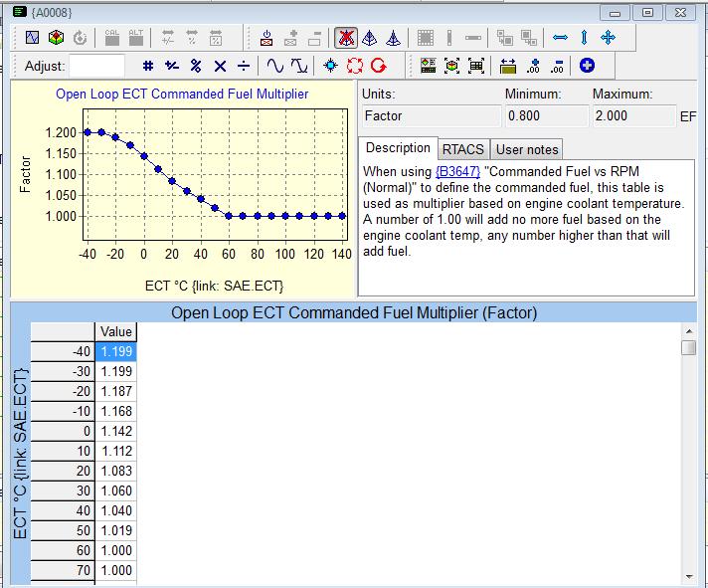Viewport: 708px width, 588px height.
Task: Stretch vertically with blue up-down arrow
Action: click(585, 38)
